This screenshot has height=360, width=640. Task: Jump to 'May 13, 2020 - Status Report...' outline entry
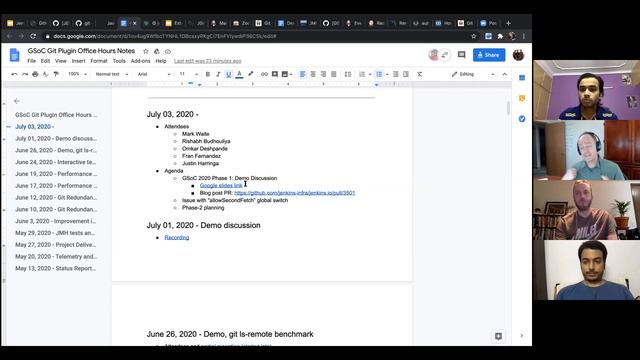(56, 268)
